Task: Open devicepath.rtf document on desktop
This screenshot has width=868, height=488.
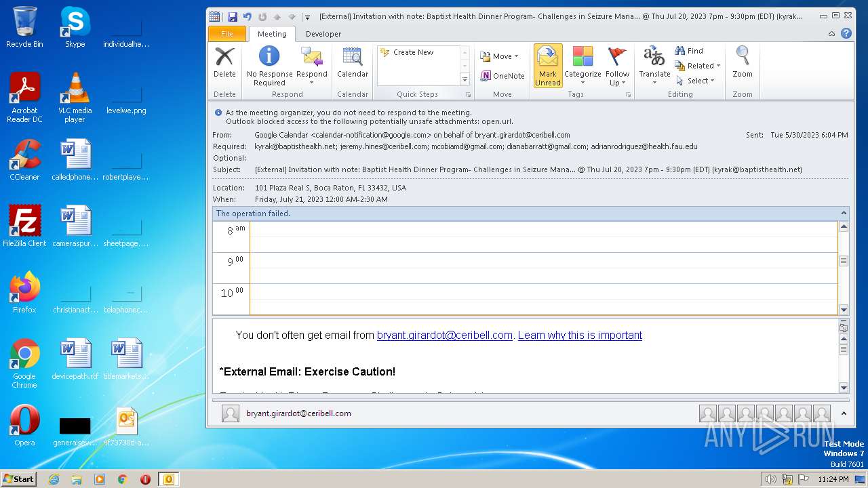Action: [75, 359]
